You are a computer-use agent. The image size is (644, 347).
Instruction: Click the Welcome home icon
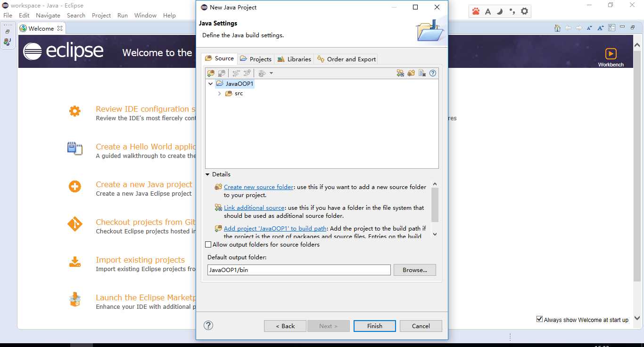557,28
